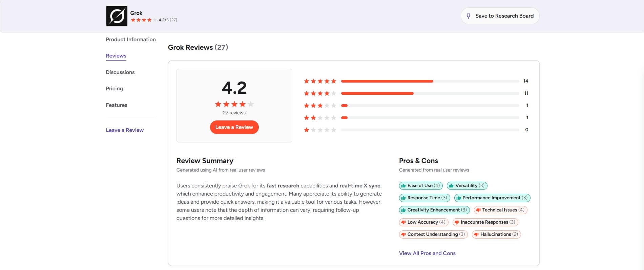The height and width of the screenshot is (270, 644).
Task: Select the Context Understanding con tag
Action: tap(433, 234)
